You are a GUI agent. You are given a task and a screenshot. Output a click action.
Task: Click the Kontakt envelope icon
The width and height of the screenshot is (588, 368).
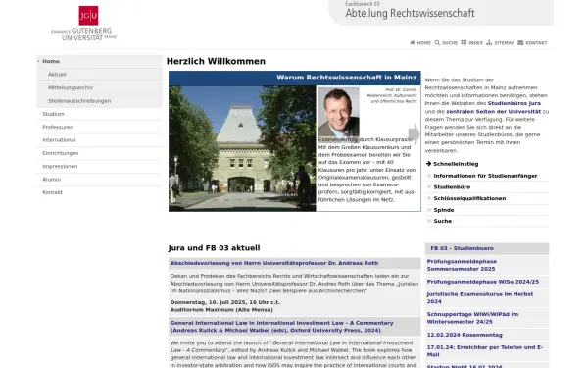pos(520,43)
